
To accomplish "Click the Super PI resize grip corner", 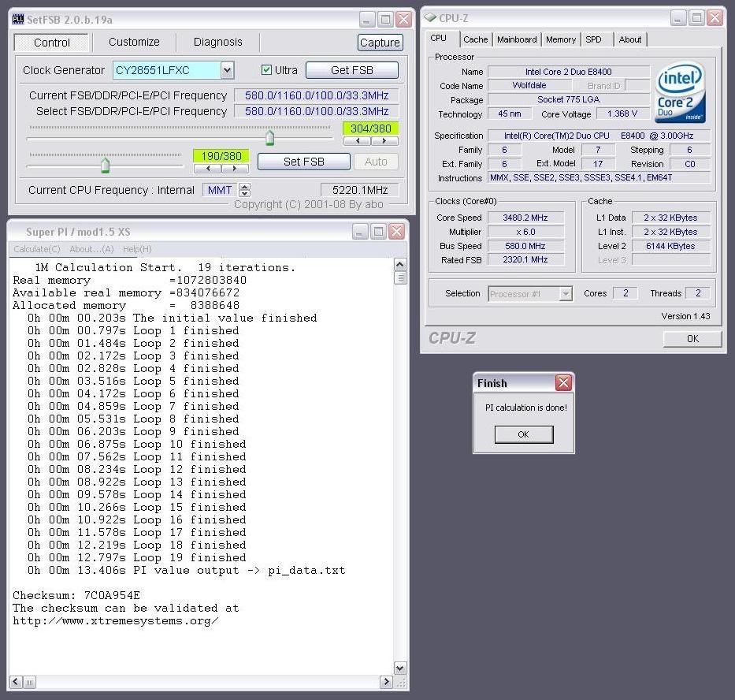I will tap(400, 683).
